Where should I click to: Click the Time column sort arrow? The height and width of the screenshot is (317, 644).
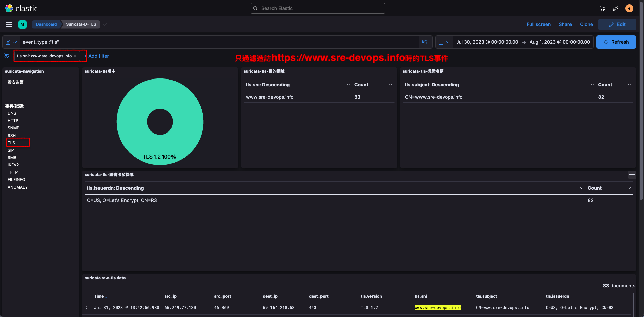point(106,297)
